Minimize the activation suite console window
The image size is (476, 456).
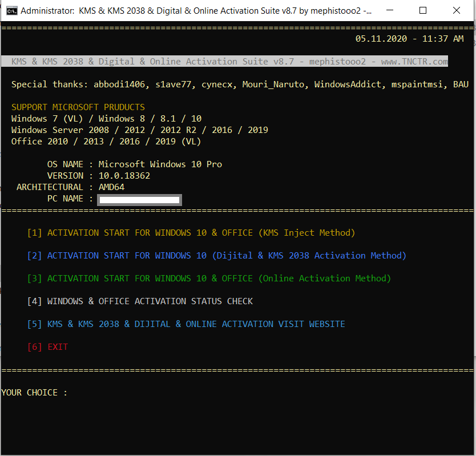click(390, 11)
